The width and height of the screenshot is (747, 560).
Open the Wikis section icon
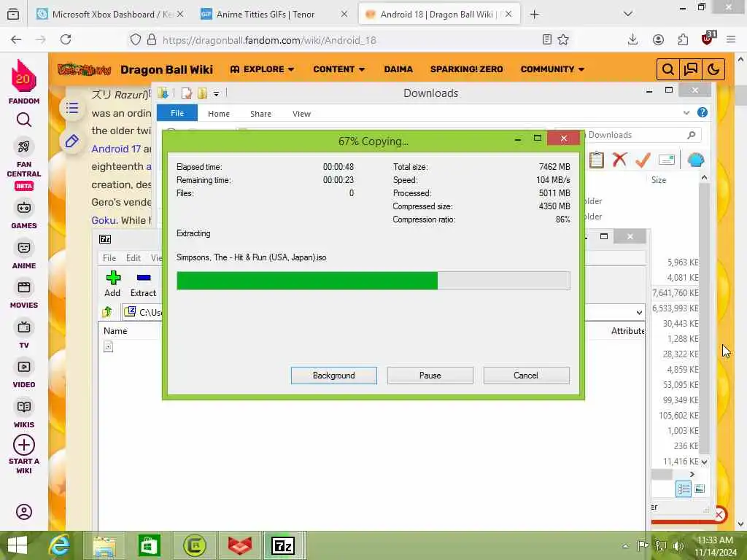pyautogui.click(x=24, y=407)
